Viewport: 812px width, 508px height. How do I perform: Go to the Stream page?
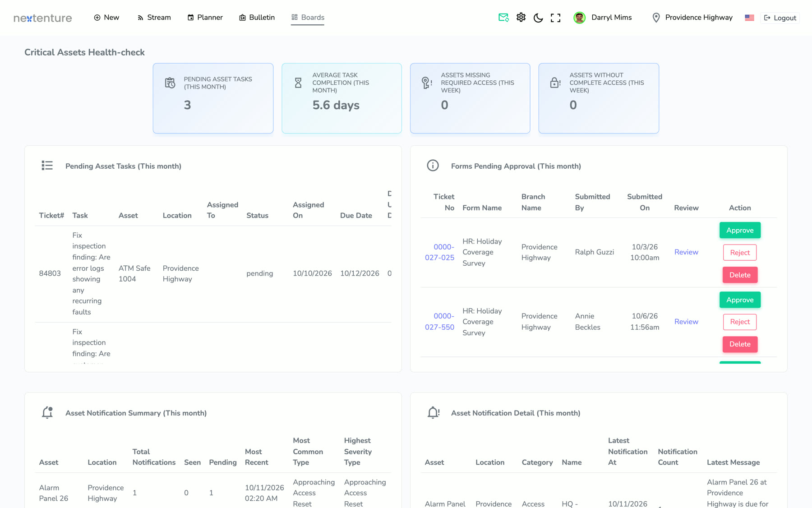pyautogui.click(x=154, y=18)
